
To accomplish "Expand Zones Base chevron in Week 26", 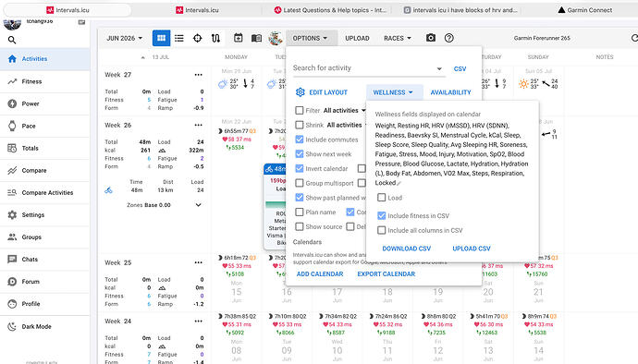I will click(x=198, y=205).
